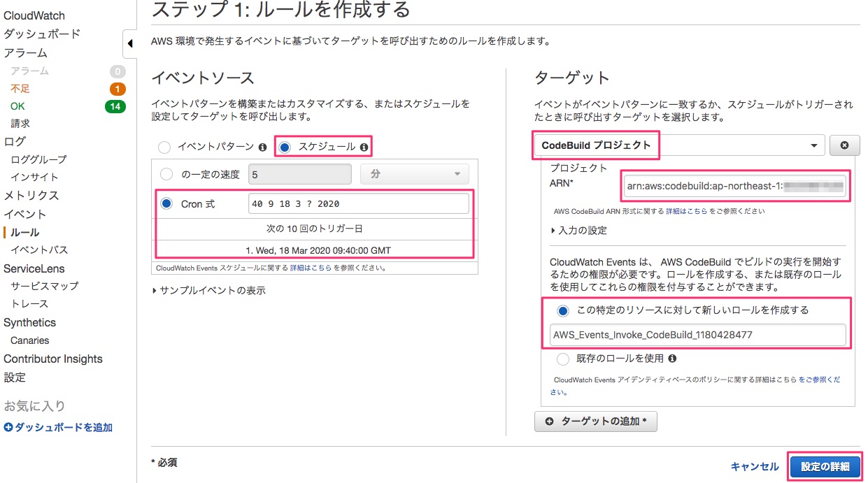Remove the CodeBuild target via X icon
Viewport: 868px width, 483px height.
click(844, 145)
